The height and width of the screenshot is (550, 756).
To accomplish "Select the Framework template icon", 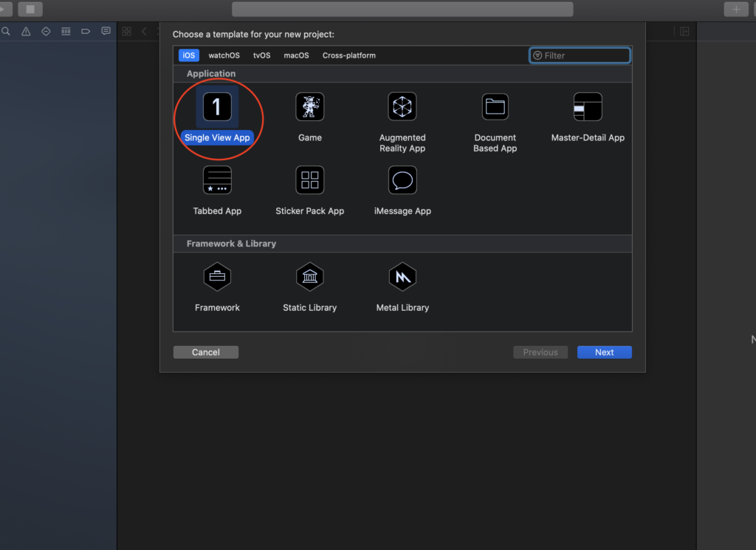I will click(x=217, y=277).
